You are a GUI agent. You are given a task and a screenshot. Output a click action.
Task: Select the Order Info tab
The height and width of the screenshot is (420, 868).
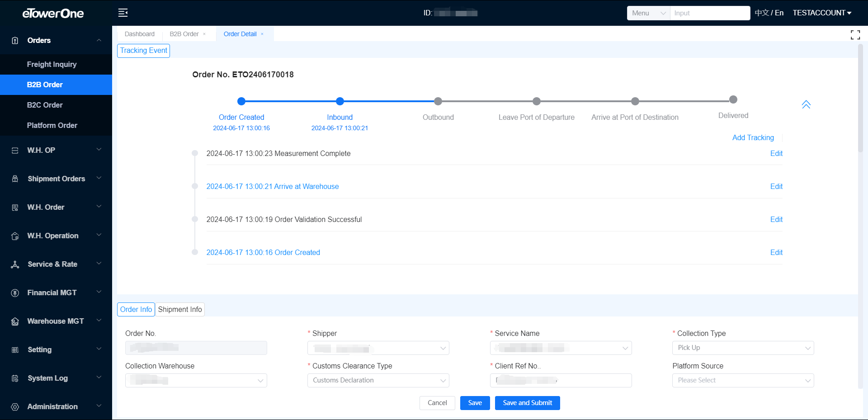click(136, 309)
